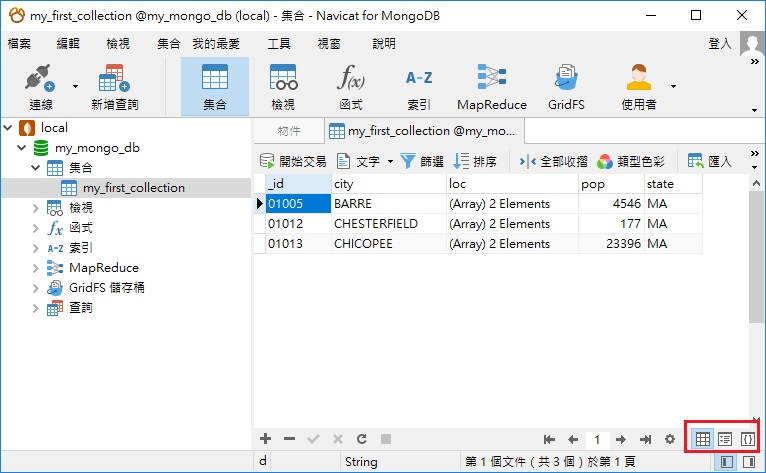Click the MapReduce toolbar icon
Screen dimensions: 766x473
(x=491, y=80)
